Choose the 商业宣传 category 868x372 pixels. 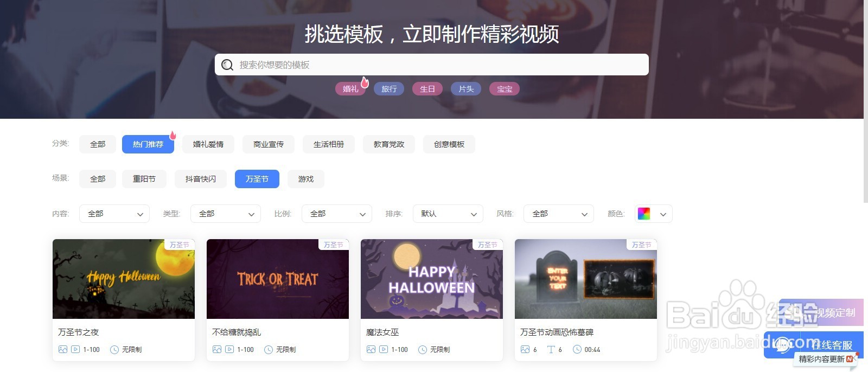point(269,144)
